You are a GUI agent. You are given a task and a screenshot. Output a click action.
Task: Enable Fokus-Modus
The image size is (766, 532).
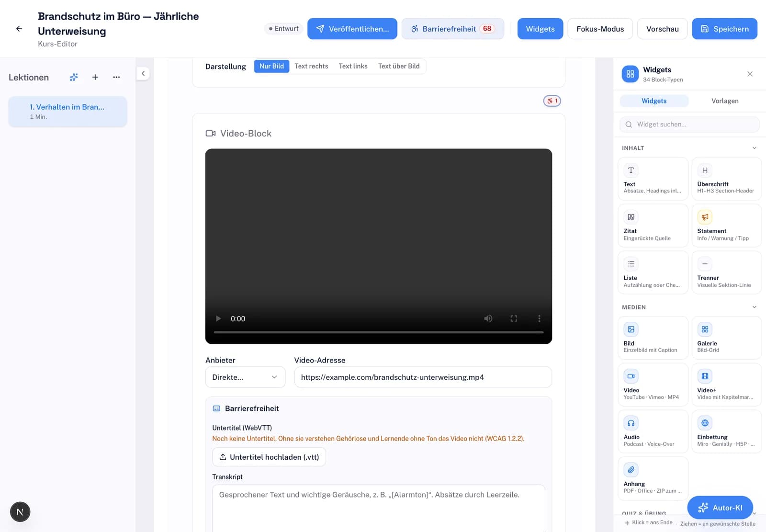[600, 29]
